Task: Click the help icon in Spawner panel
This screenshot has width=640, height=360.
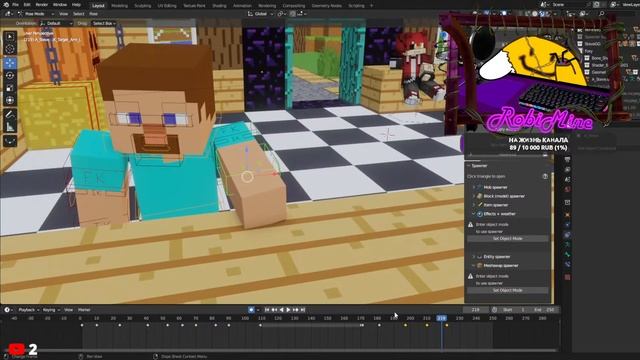Action: click(x=545, y=176)
